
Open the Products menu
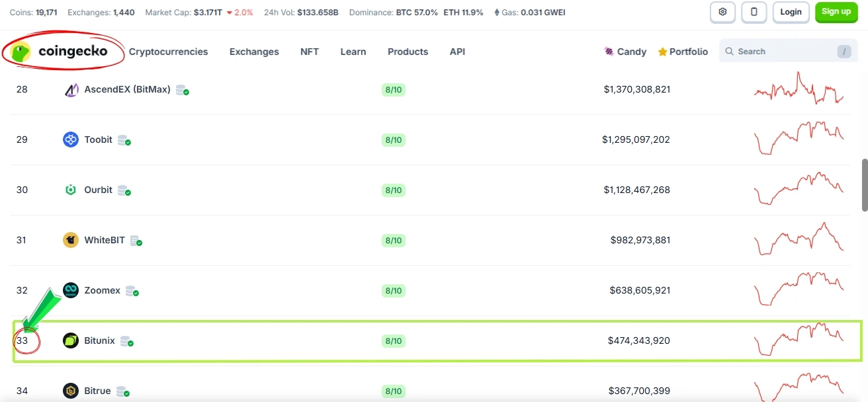[408, 52]
